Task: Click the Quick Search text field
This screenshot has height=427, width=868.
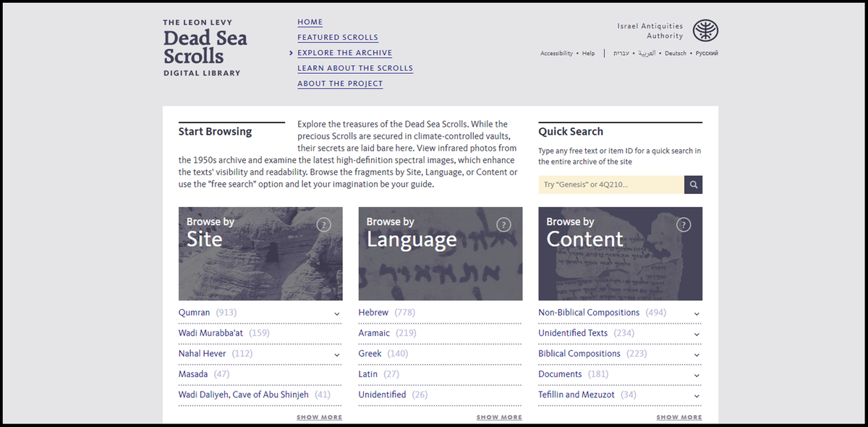Action: (x=611, y=185)
